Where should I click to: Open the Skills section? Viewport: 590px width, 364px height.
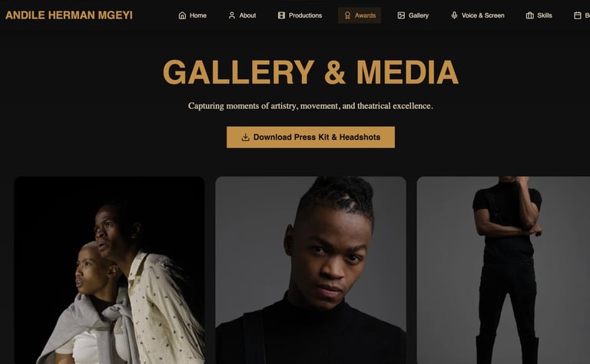[539, 15]
